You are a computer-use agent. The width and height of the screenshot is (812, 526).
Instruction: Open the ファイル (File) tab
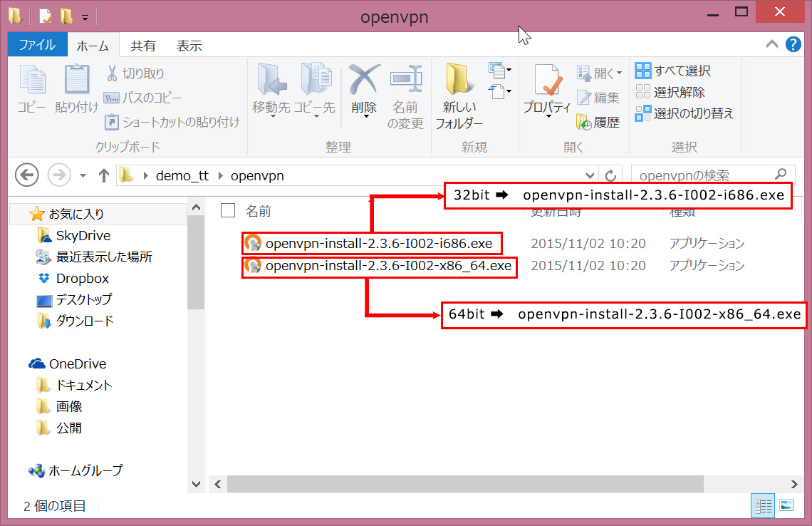point(37,45)
